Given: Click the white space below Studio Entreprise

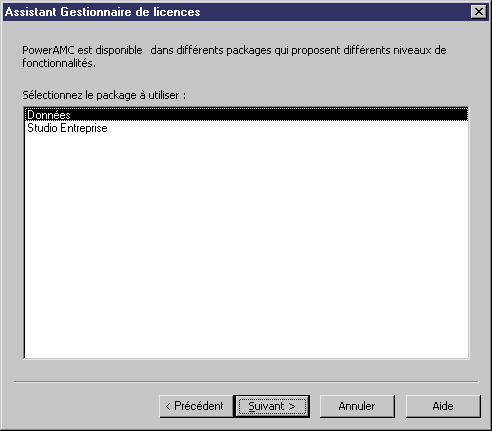Looking at the screenshot, I should click(246, 247).
